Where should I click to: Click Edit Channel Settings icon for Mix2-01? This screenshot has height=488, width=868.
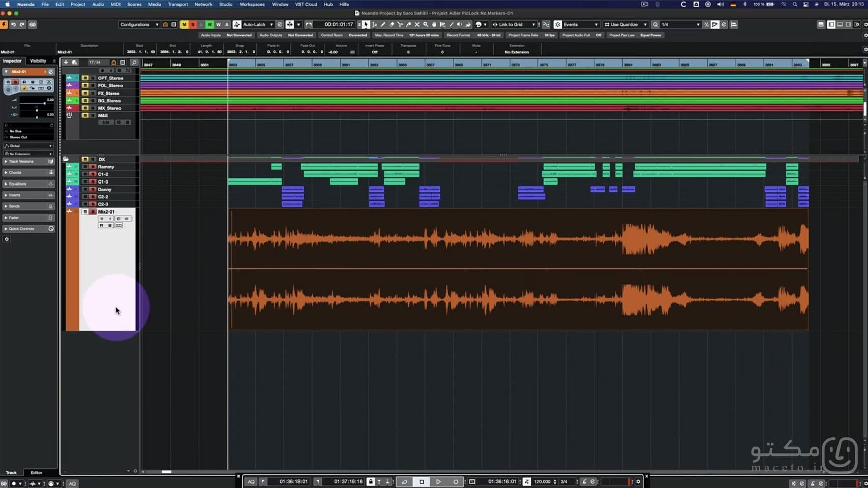[51, 72]
